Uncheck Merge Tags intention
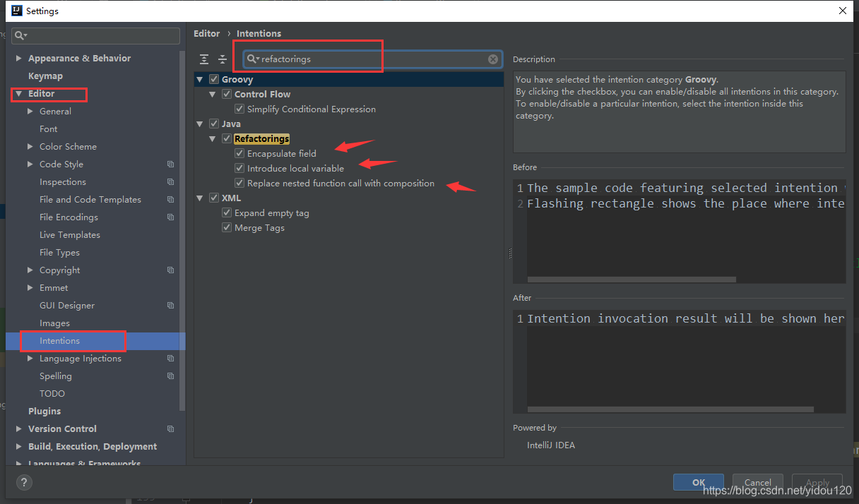Screen dimensions: 859x504 [227, 228]
